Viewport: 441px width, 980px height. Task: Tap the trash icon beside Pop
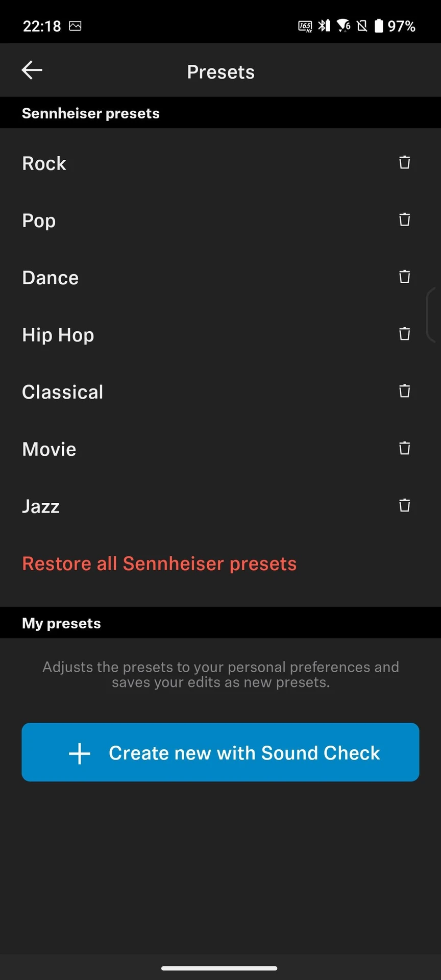[x=404, y=219]
